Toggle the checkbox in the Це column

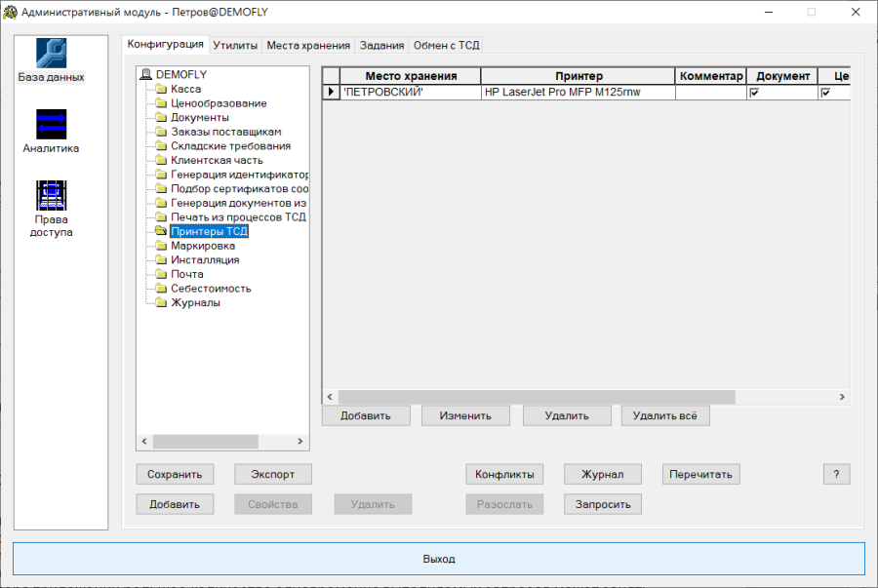(x=825, y=93)
